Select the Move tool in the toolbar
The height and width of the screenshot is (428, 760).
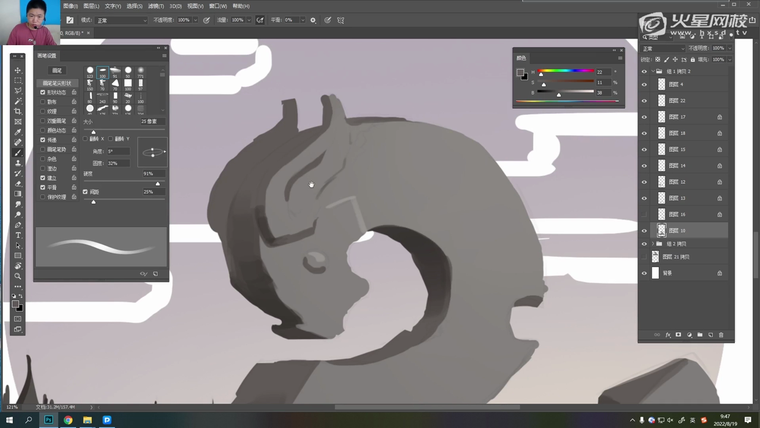click(18, 71)
